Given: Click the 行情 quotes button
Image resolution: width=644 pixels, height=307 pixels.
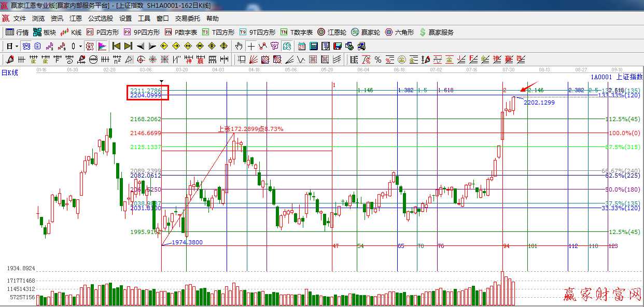Looking at the screenshot, I should [17, 32].
